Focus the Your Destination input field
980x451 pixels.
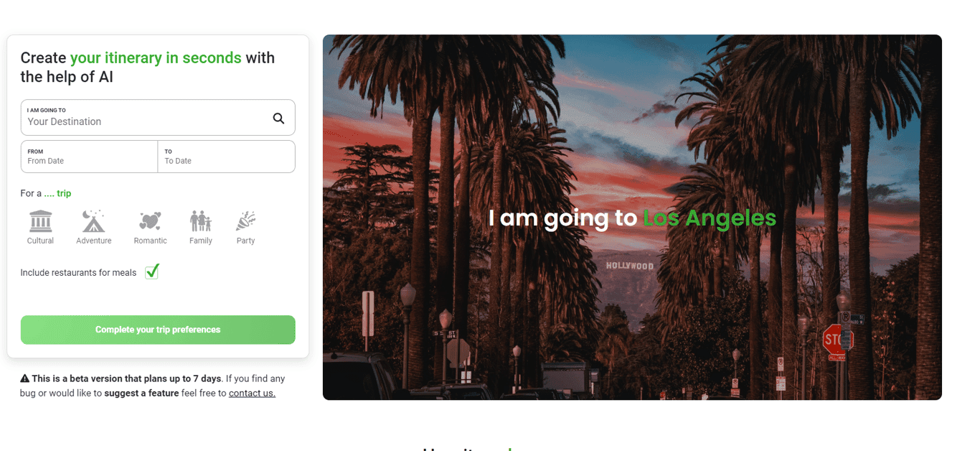[x=147, y=121]
